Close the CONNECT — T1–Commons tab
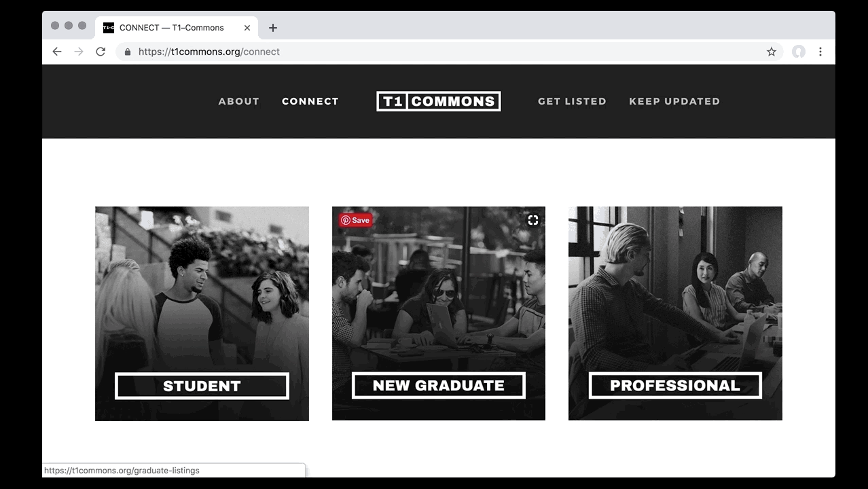 click(x=247, y=28)
